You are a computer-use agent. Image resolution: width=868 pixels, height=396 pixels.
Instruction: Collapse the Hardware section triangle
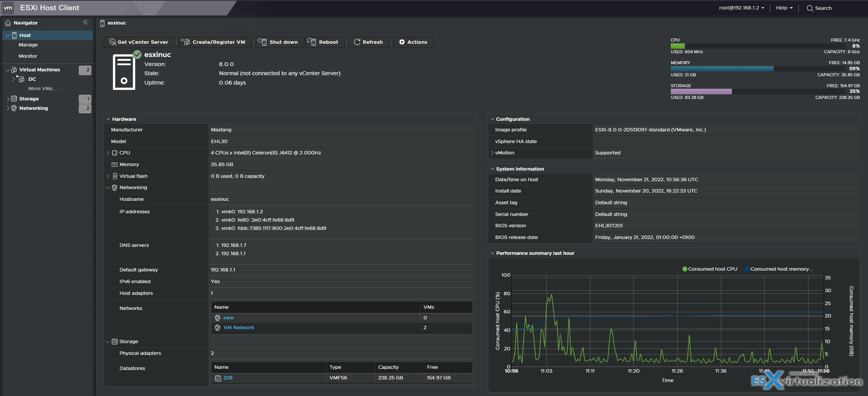[108, 119]
